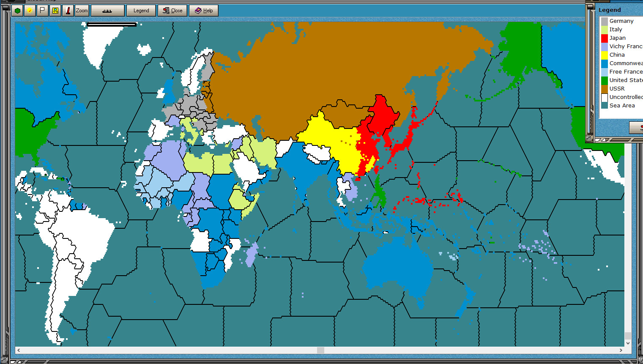Viewport: 643px width, 364px height.
Task: Click the Germany gray swatch in the legend
Action: [605, 21]
